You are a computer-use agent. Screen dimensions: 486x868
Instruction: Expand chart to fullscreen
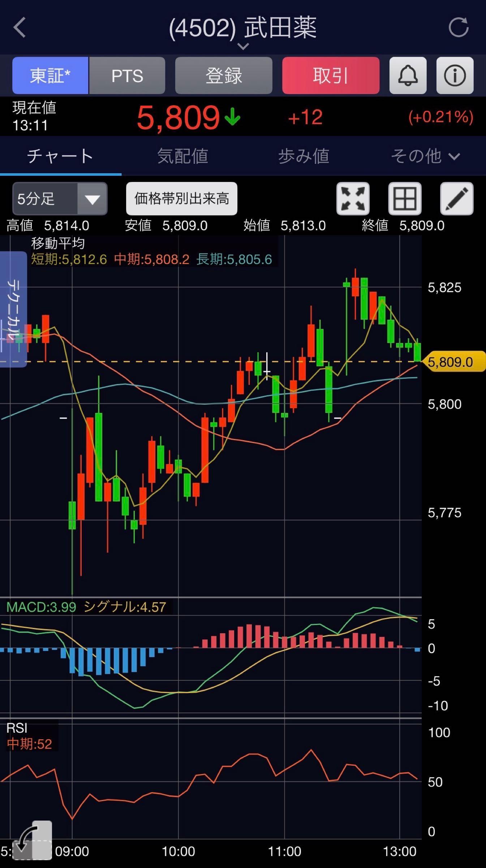(x=353, y=199)
